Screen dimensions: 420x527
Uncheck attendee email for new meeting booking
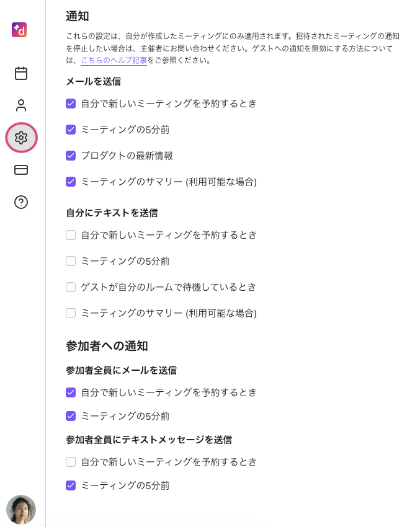click(71, 392)
